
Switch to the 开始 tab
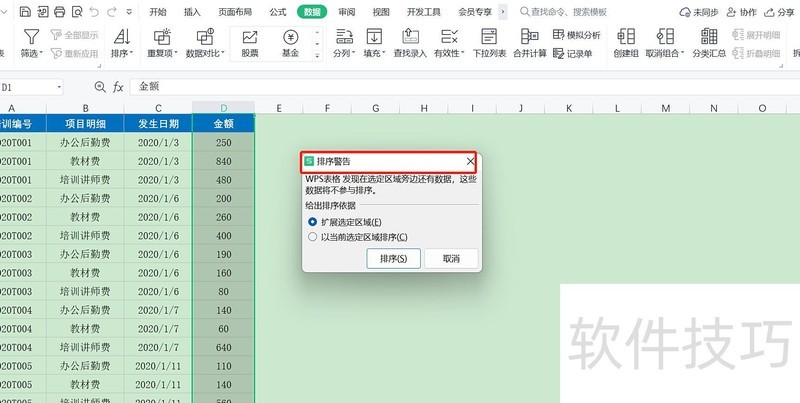click(x=158, y=12)
